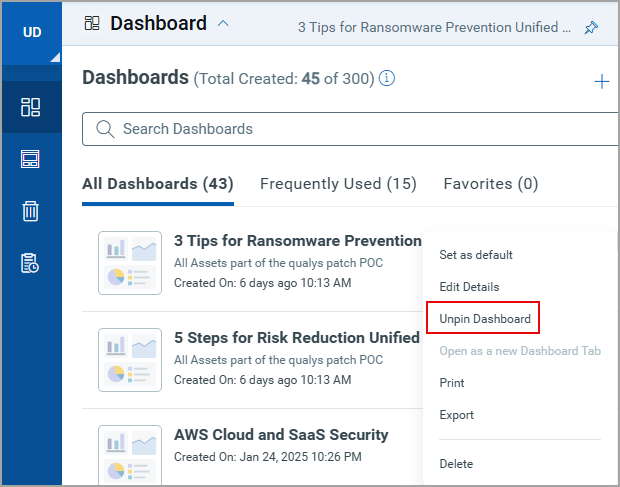Choose Set as default from the menu
This screenshot has height=487, width=620.
(x=476, y=255)
